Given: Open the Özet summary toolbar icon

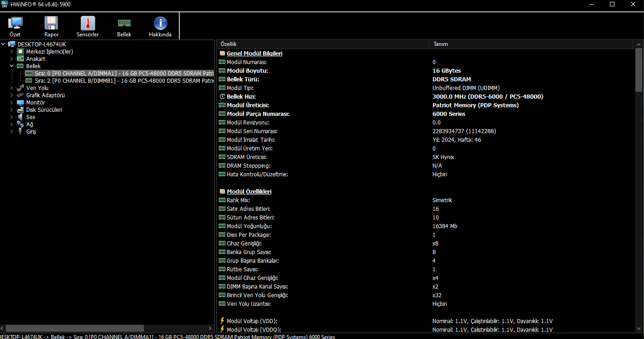Looking at the screenshot, I should tap(15, 23).
